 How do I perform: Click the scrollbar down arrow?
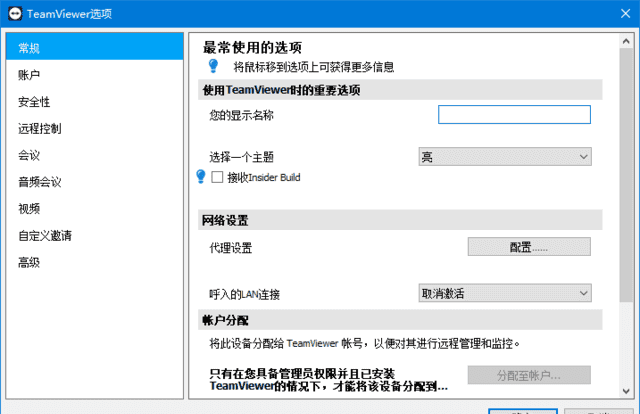click(626, 391)
